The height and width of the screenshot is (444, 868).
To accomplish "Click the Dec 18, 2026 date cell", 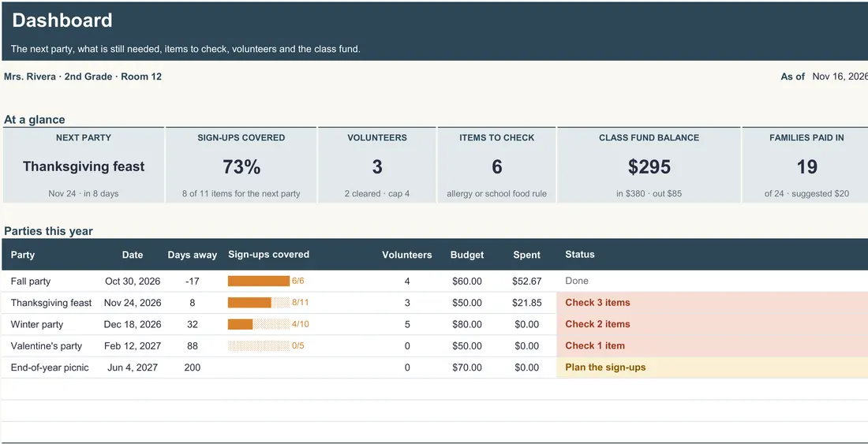I will 133,325.
